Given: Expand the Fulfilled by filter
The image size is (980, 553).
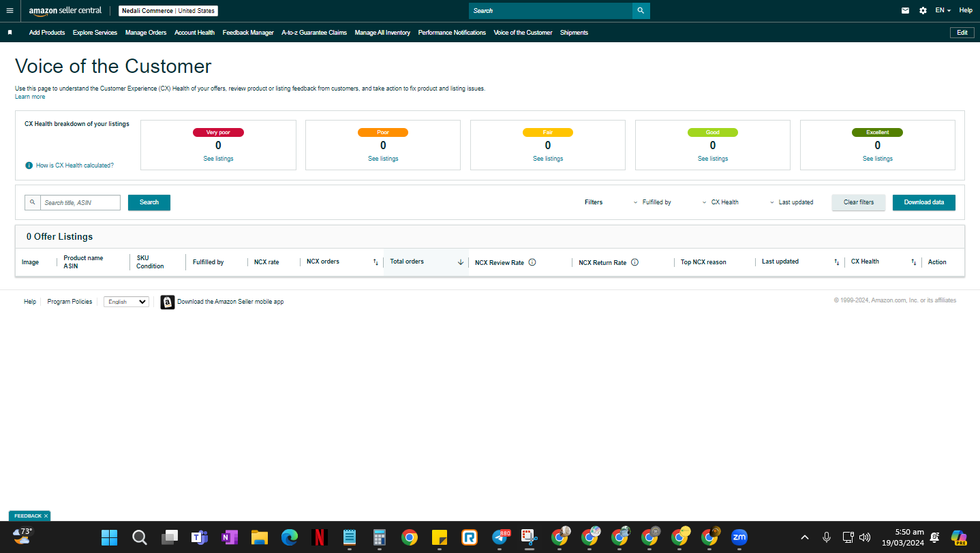Looking at the screenshot, I should tap(652, 202).
